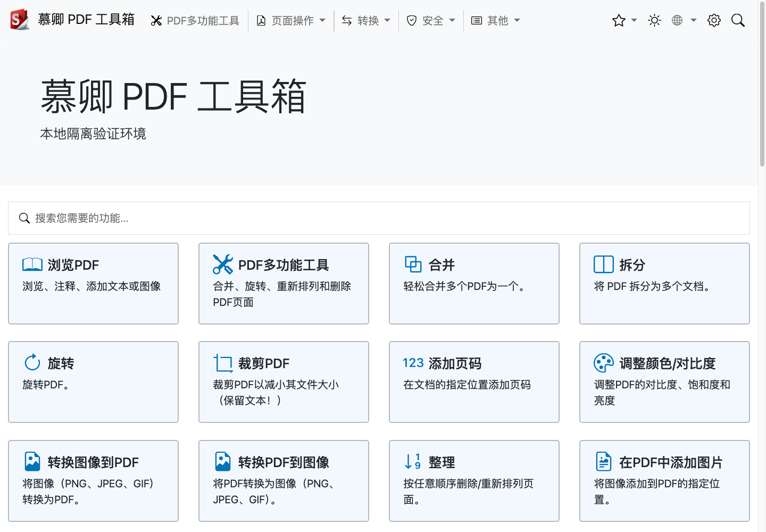Screen dimensions: 766x532
Task: Open the 转换PDF到图像 tool title
Action: (x=284, y=462)
